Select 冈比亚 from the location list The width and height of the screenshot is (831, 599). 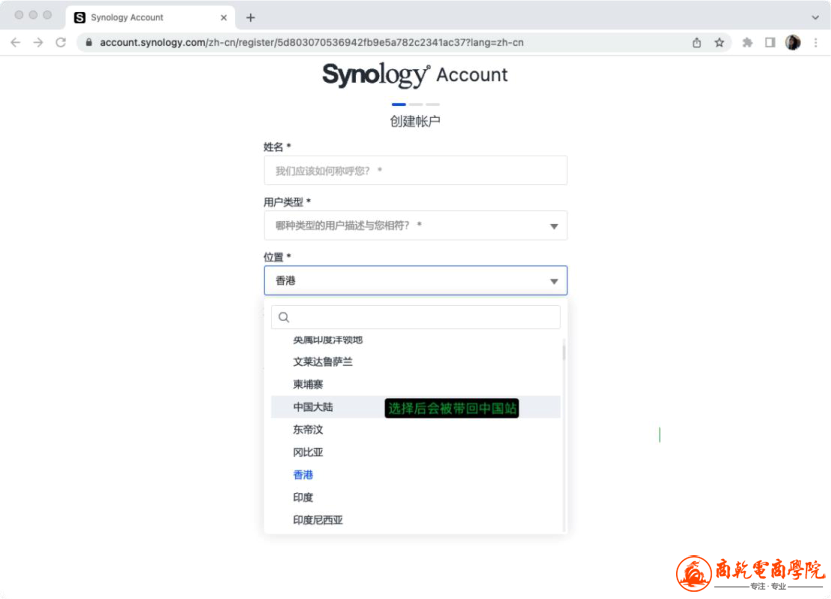click(416, 452)
